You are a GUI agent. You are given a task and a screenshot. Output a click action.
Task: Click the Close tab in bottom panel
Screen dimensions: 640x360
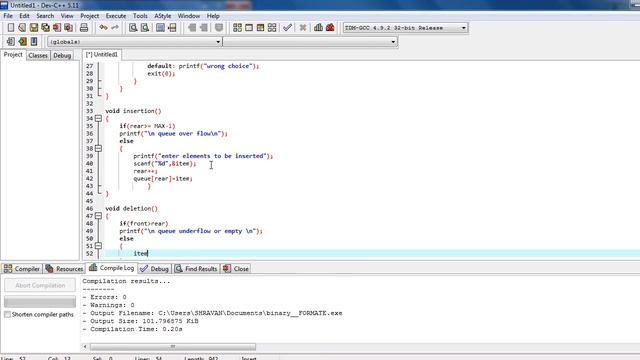236,269
